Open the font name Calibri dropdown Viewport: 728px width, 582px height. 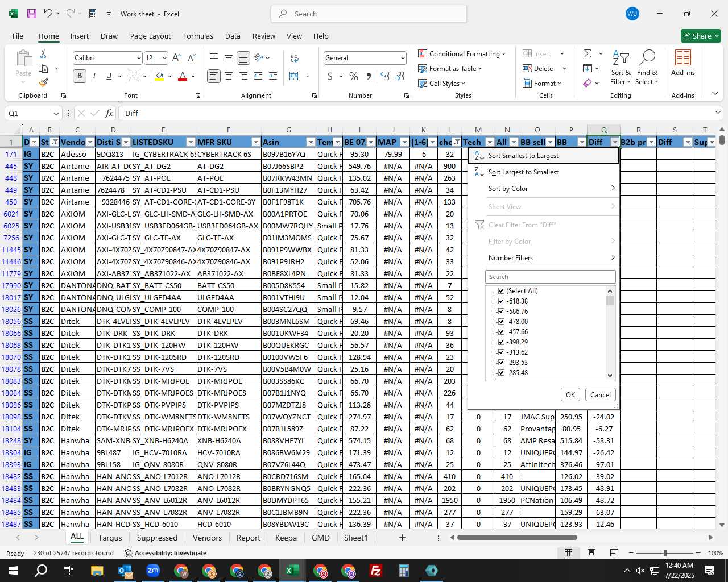point(138,58)
